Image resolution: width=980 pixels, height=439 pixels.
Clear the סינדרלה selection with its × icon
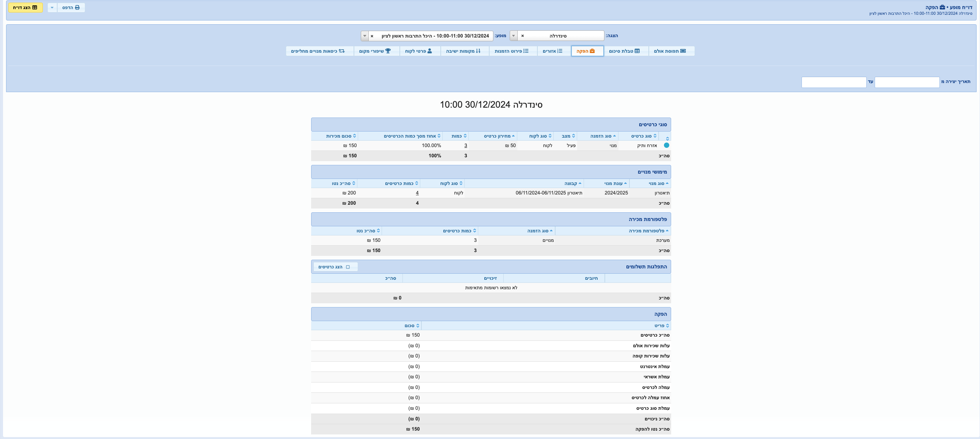522,36
